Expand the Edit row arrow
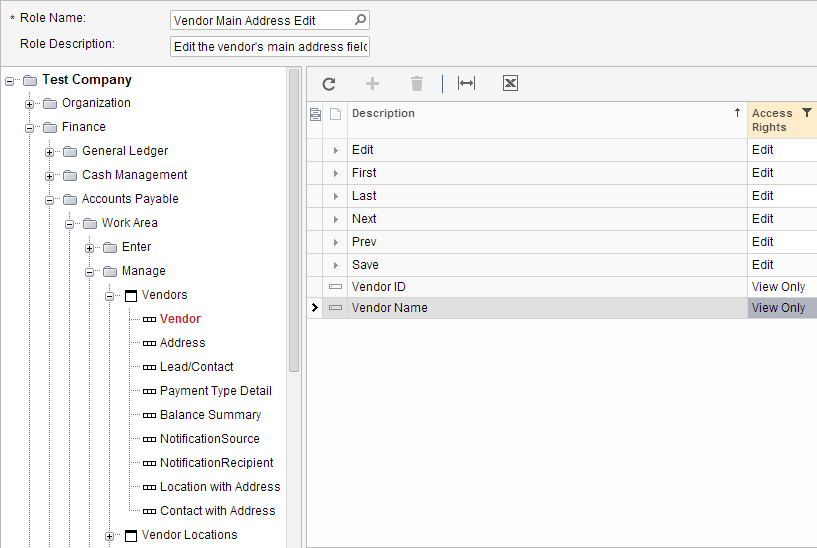Viewport: 817px width, 548px height. pos(336,150)
